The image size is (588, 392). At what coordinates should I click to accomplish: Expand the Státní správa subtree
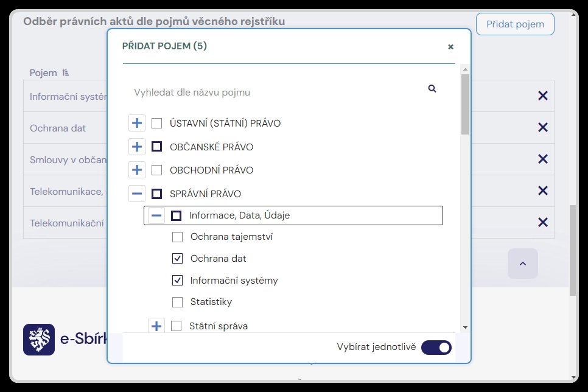[156, 326]
